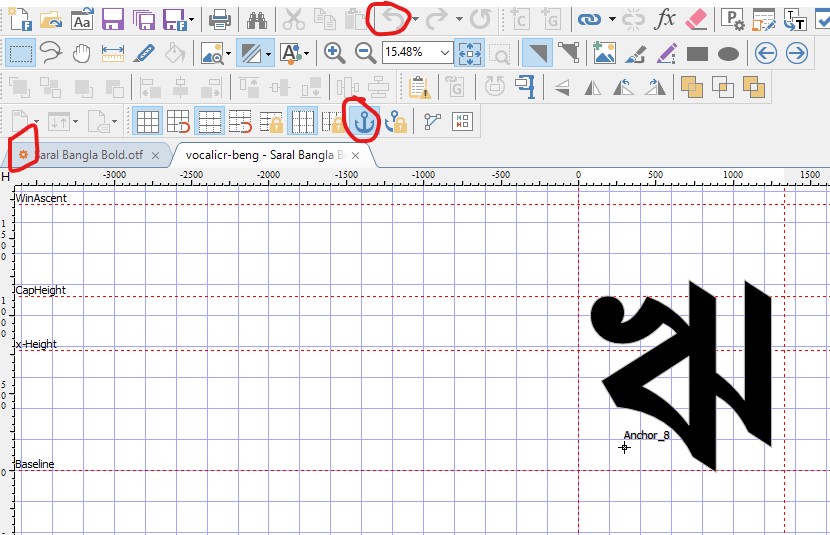The width and height of the screenshot is (830, 535).
Task: Select the purple pencil contour tool
Action: (666, 53)
